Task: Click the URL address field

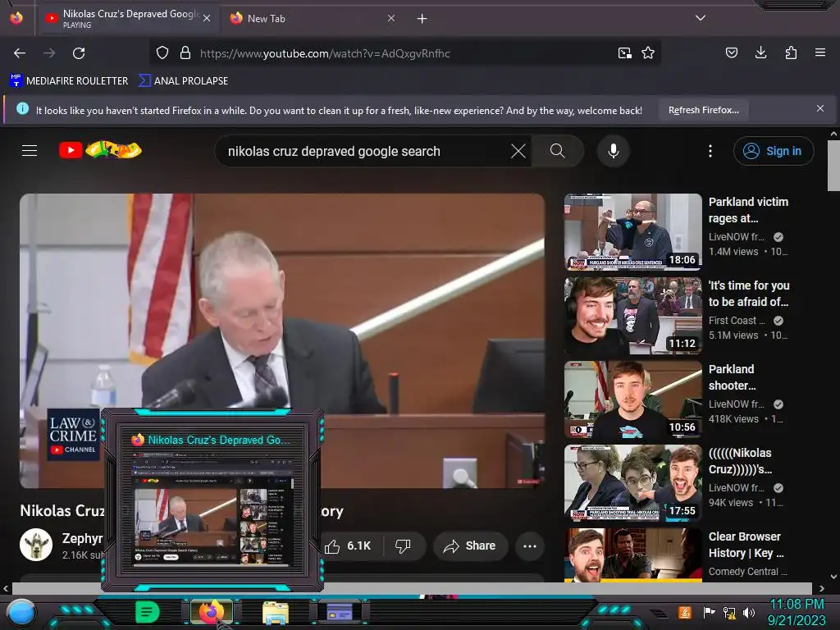Action: (404, 53)
